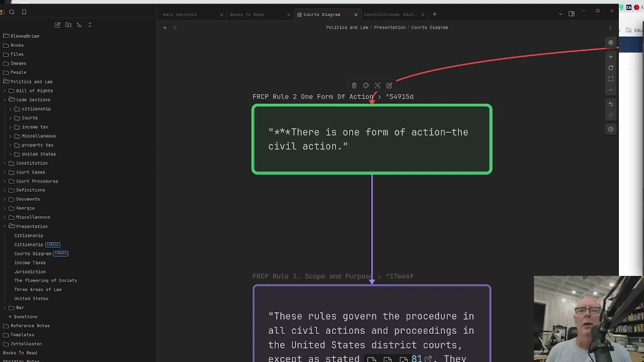Click the webcam video thumbnail

589,319
